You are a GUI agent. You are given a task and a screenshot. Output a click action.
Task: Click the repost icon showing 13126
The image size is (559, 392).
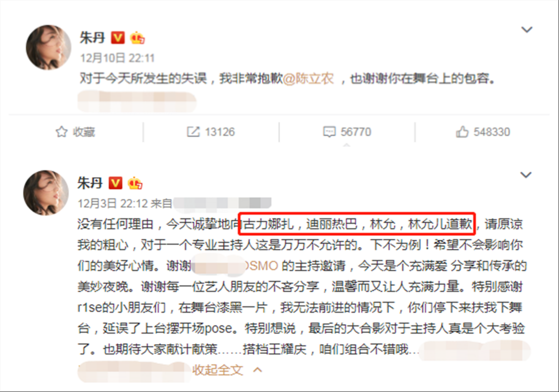click(193, 132)
